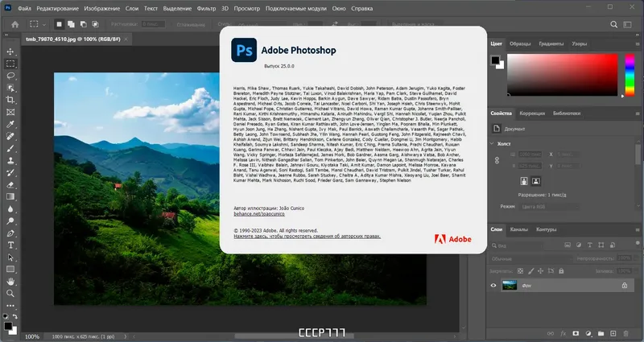Select the Brush tool
This screenshot has height=342, width=644.
[10, 148]
